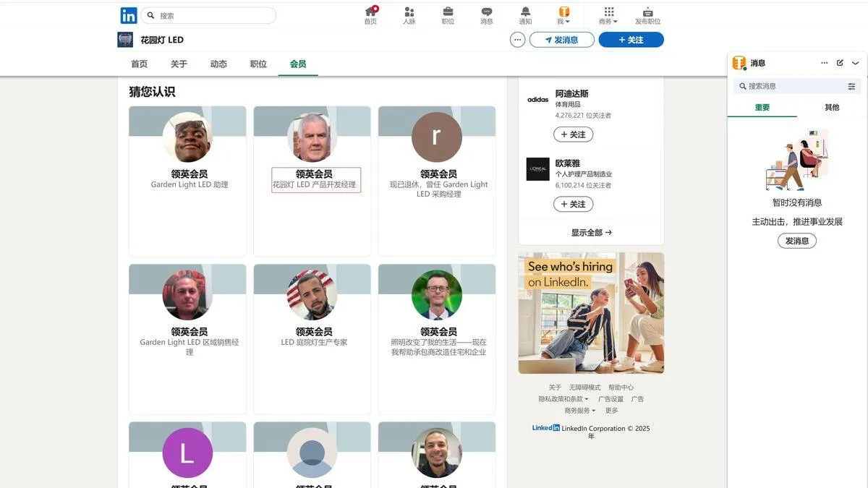
Task: Follow 欧莱雅 with its 关注 button
Action: (x=573, y=204)
